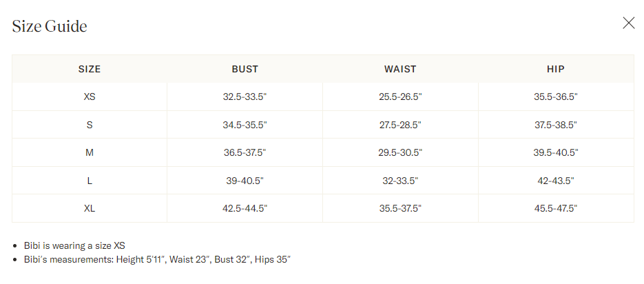
Task: Click the HIP column header
Action: (556, 69)
